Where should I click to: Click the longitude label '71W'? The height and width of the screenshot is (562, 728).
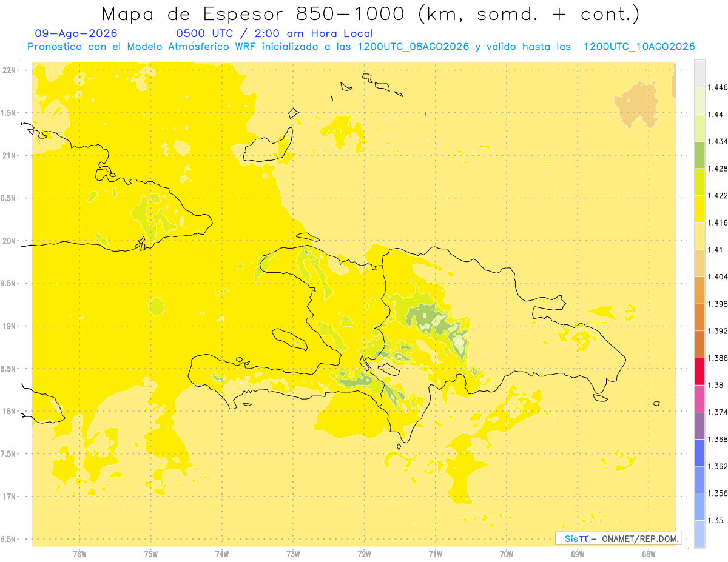coord(435,554)
